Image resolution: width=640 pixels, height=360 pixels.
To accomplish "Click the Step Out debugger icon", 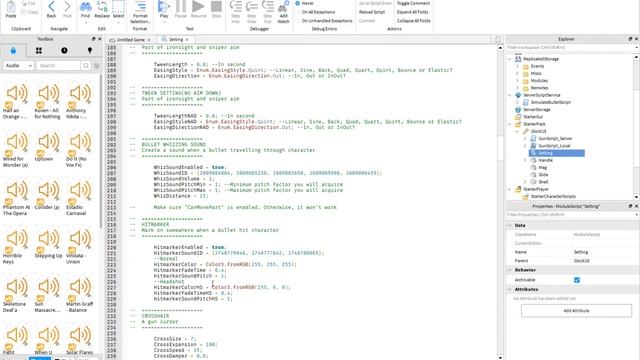I will [267, 11].
